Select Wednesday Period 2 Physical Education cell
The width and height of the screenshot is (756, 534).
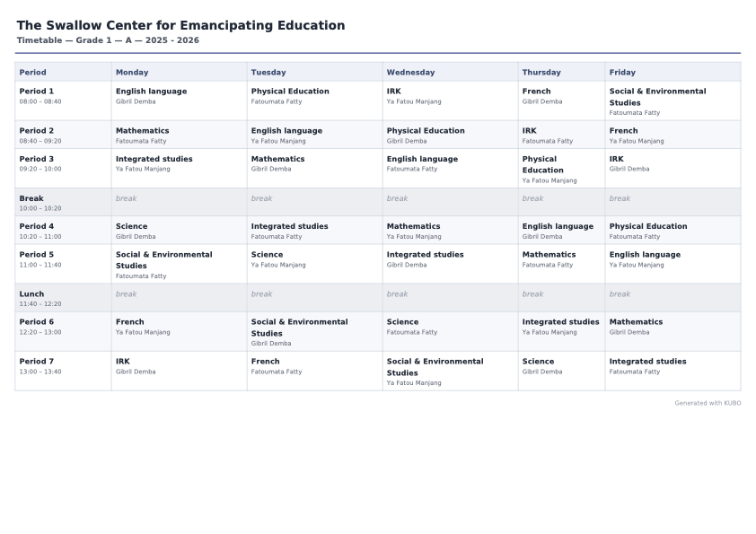(451, 135)
